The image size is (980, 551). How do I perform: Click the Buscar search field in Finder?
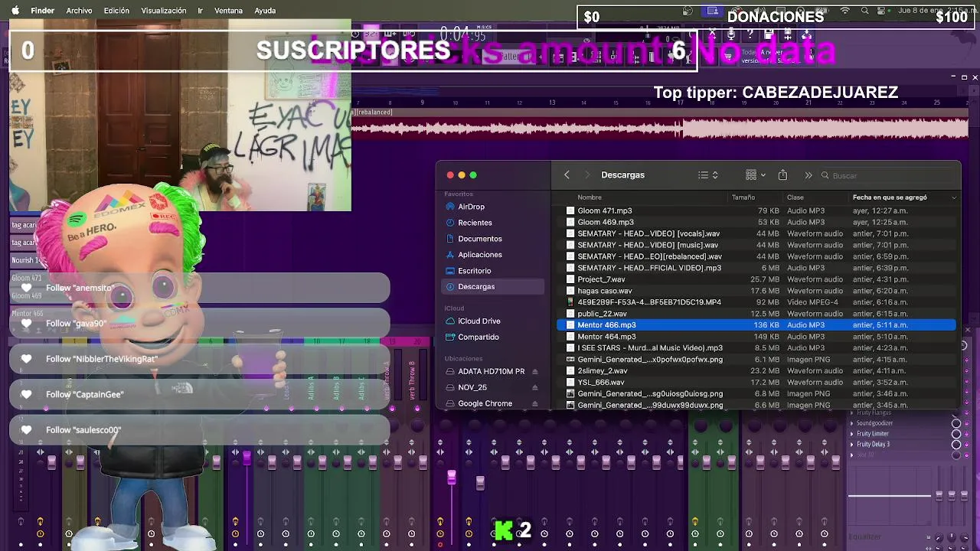888,175
